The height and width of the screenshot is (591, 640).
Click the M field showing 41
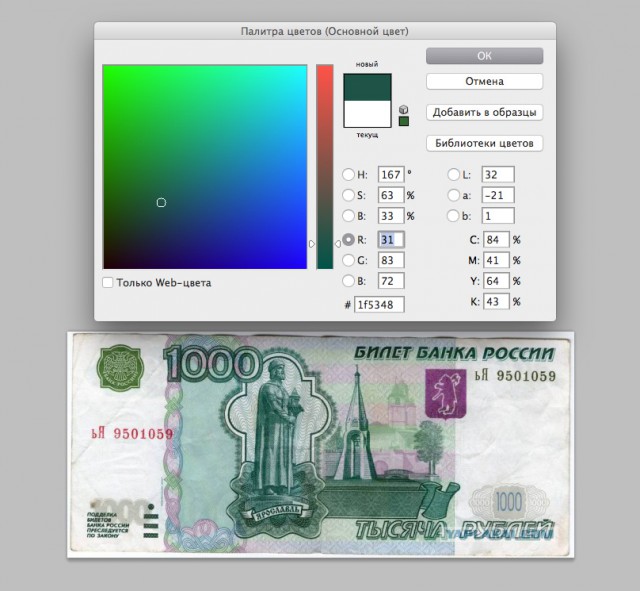tap(496, 260)
